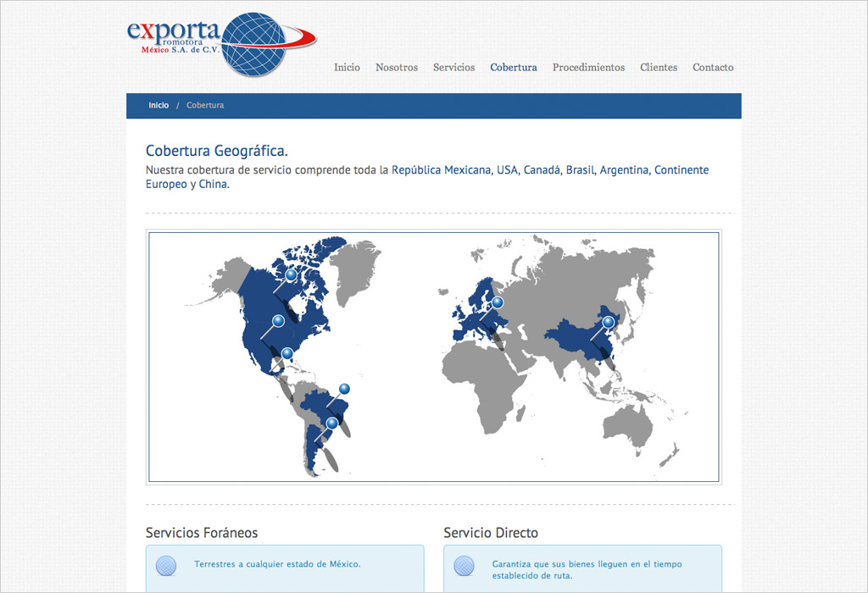Click the map pin over the USA
This screenshot has height=593, width=868.
[278, 320]
